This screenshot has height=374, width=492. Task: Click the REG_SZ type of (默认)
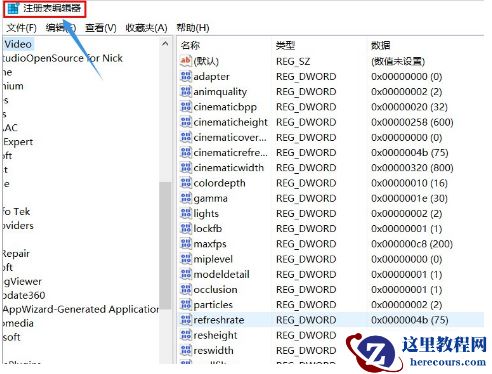tap(293, 61)
